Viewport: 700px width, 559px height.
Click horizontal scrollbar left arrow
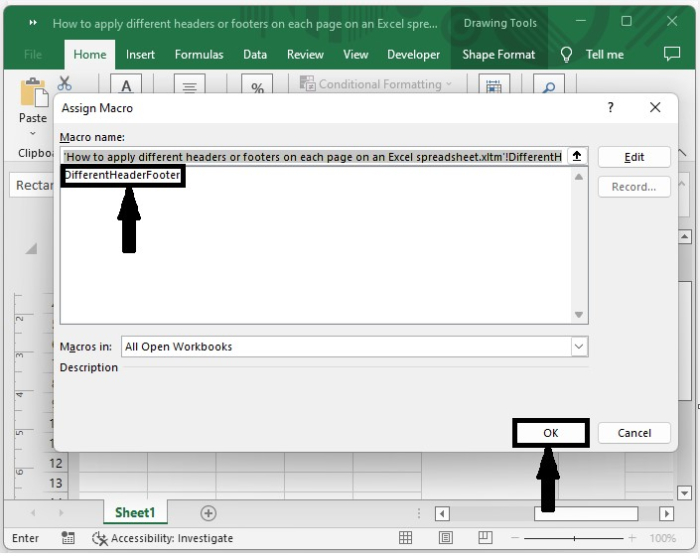tap(442, 513)
